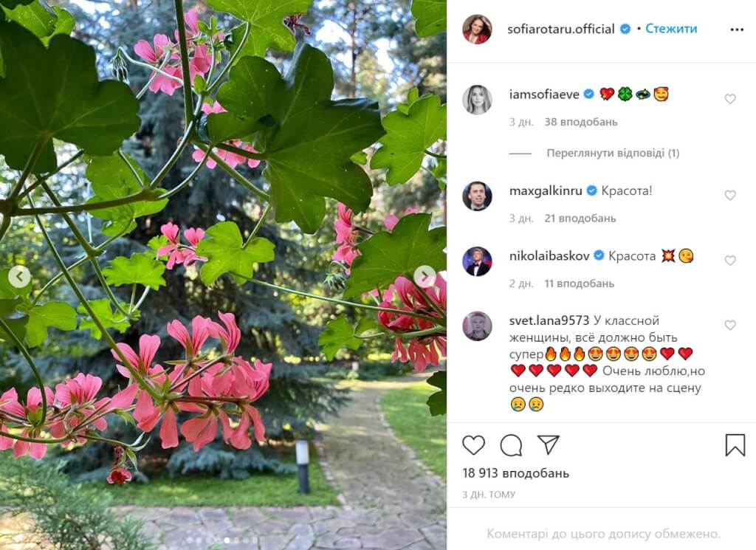Like the iamsofiaeve comment
756x550 pixels.
tap(730, 99)
